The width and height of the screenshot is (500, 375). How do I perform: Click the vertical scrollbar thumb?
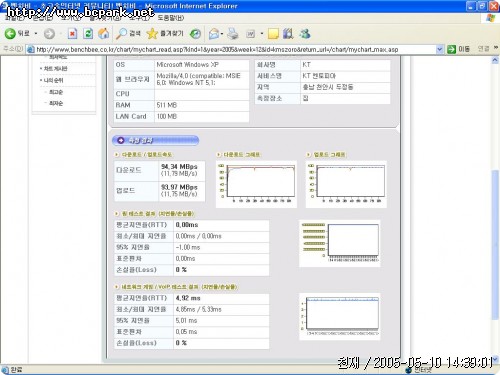495,245
